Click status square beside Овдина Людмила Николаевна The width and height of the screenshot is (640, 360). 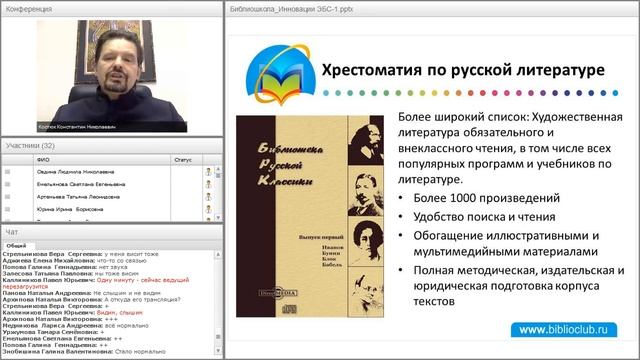coord(7,172)
